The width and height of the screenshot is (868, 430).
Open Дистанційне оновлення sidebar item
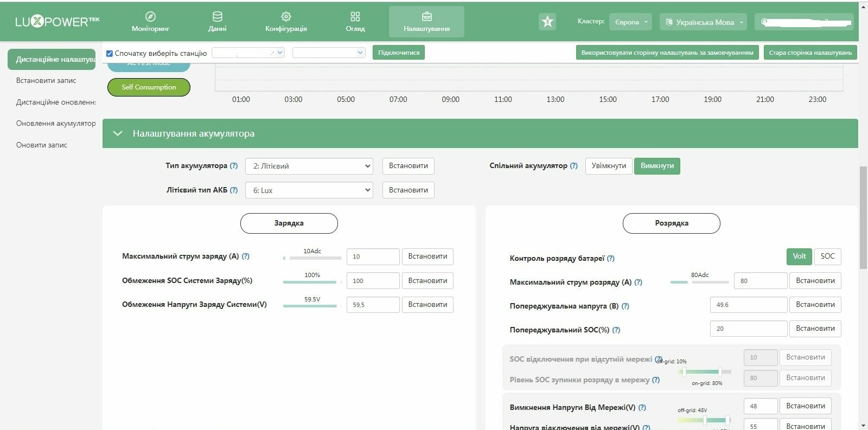tap(56, 102)
